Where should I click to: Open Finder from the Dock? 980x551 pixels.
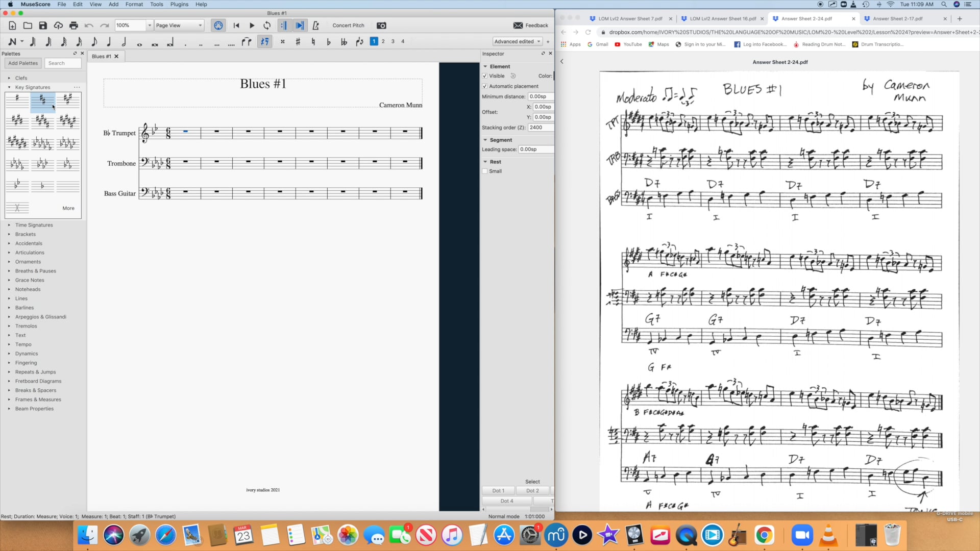click(x=88, y=535)
